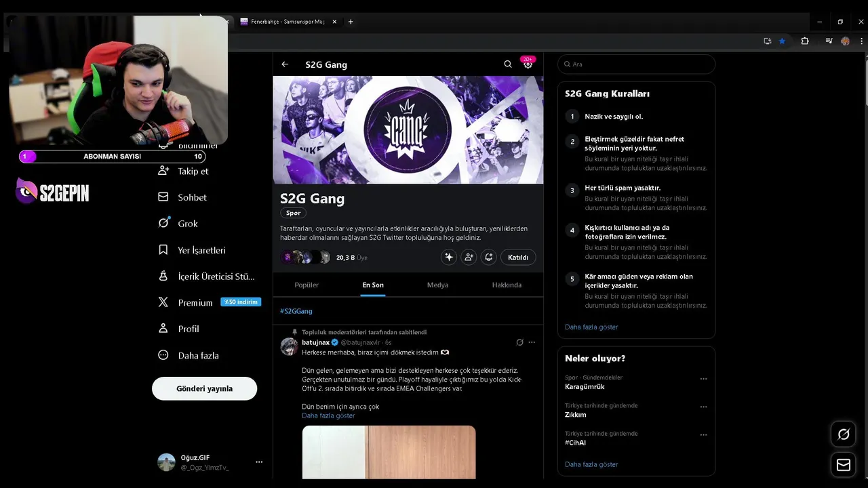This screenshot has width=868, height=488.
Task: Show more trends under Neler oluyor
Action: point(591,464)
